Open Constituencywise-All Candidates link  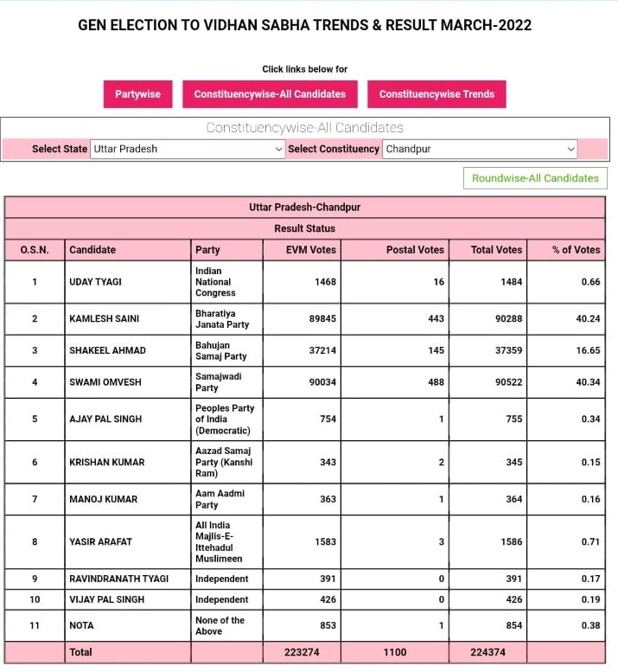(x=270, y=94)
